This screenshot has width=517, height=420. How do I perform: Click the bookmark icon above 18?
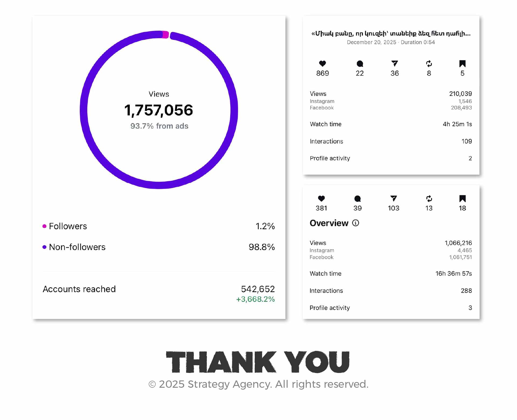[x=462, y=199]
